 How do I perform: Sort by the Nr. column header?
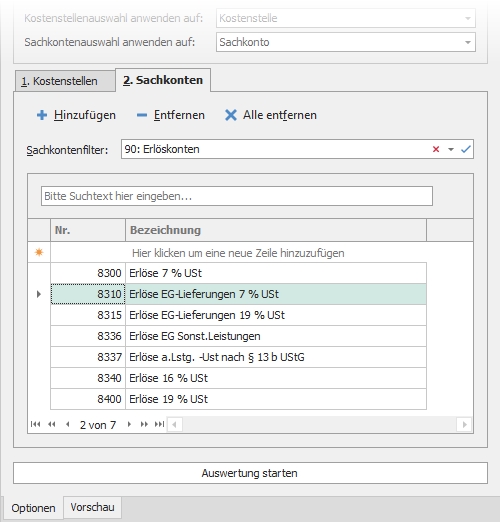tap(88, 230)
